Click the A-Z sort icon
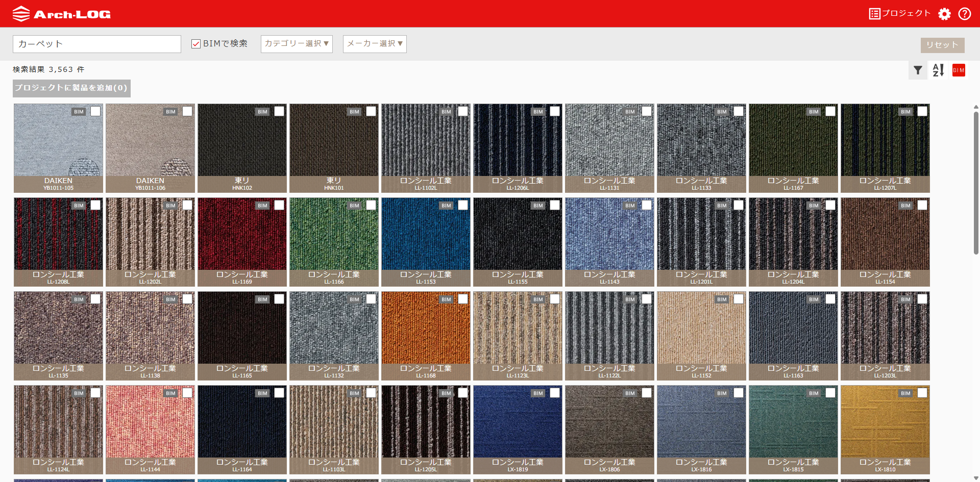Viewport: 980px width, 482px height. 938,70
